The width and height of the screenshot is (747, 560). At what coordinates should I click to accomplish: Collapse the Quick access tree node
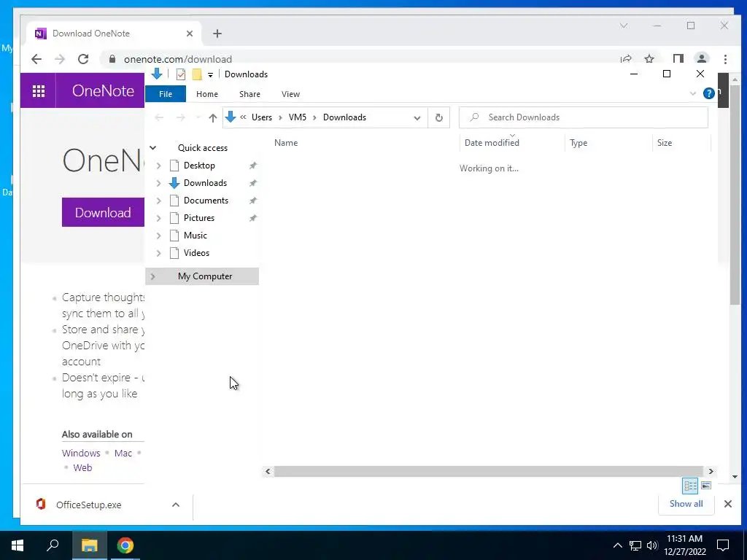153,148
